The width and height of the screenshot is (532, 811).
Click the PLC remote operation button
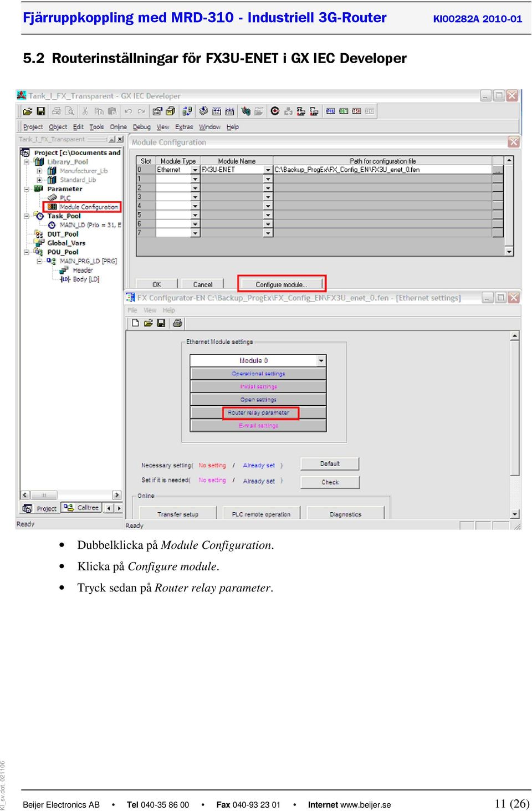[x=261, y=514]
